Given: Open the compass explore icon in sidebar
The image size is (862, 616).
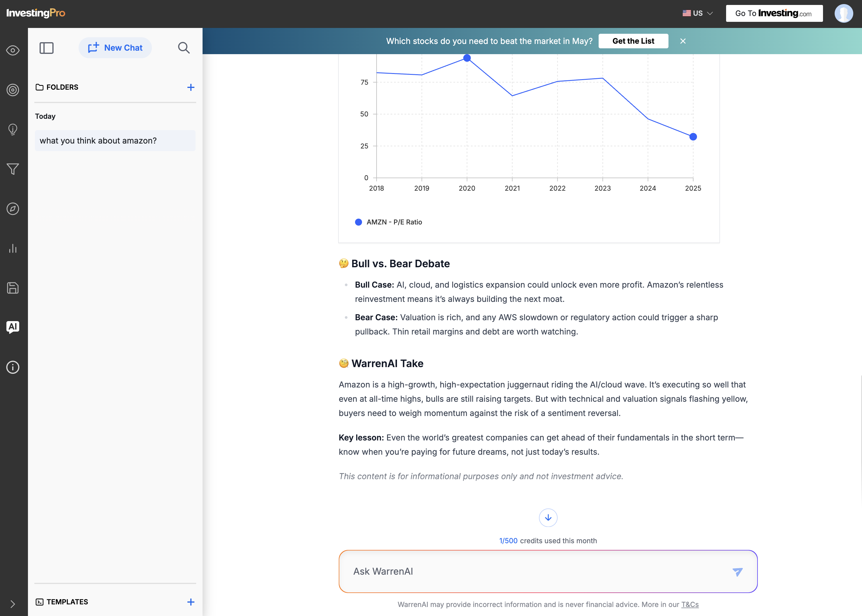Looking at the screenshot, I should coord(13,209).
